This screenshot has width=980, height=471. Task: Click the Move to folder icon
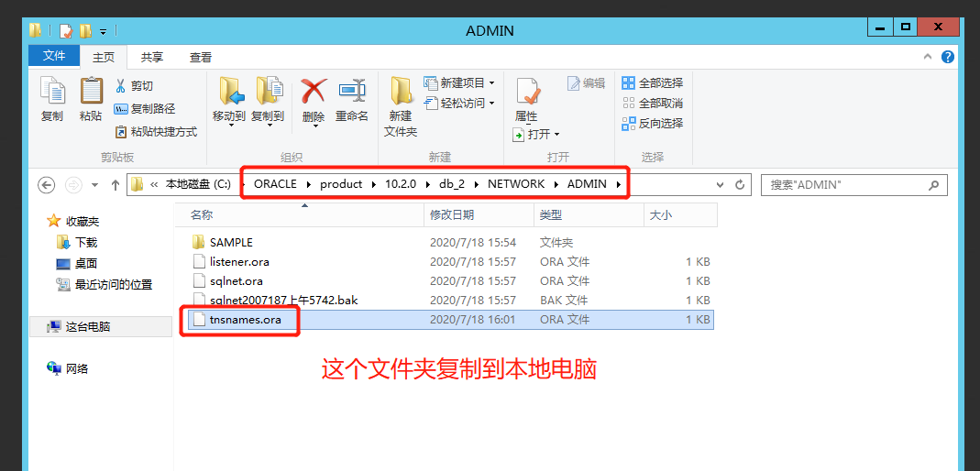(232, 92)
